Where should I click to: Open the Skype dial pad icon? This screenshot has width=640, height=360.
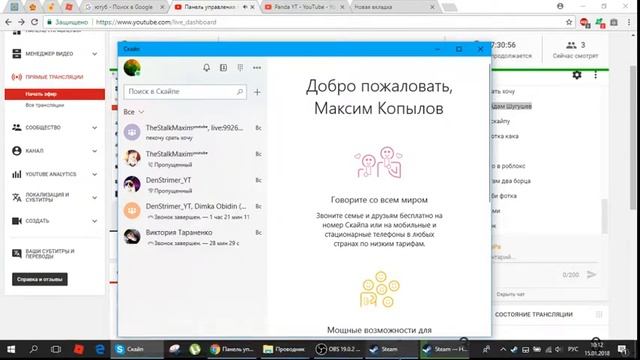(240, 68)
